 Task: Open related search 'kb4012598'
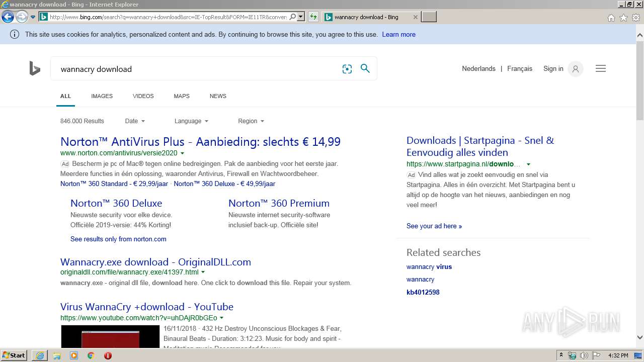[x=423, y=292]
